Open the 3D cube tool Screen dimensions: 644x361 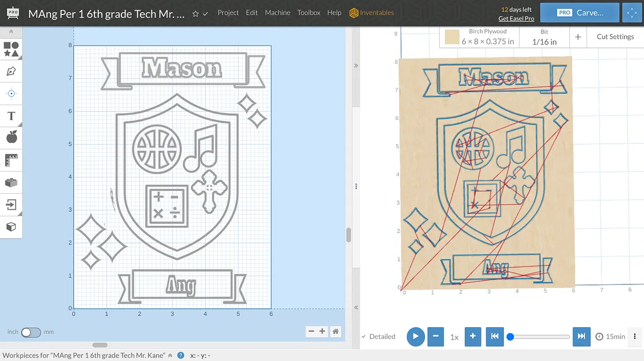(11, 227)
